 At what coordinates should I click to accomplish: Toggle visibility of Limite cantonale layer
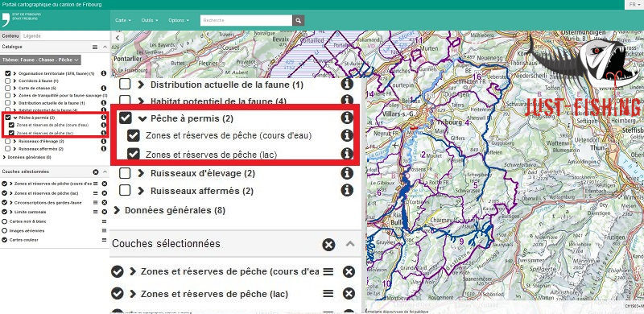pyautogui.click(x=5, y=212)
